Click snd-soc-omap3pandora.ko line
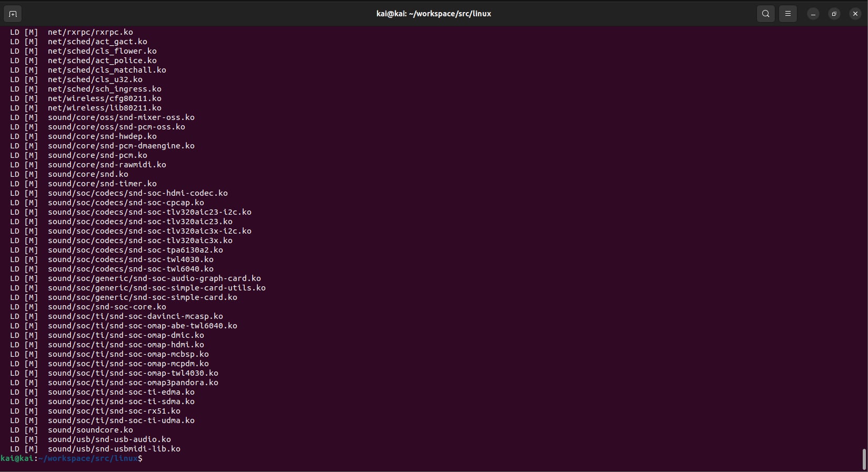The width and height of the screenshot is (868, 472). 114,383
